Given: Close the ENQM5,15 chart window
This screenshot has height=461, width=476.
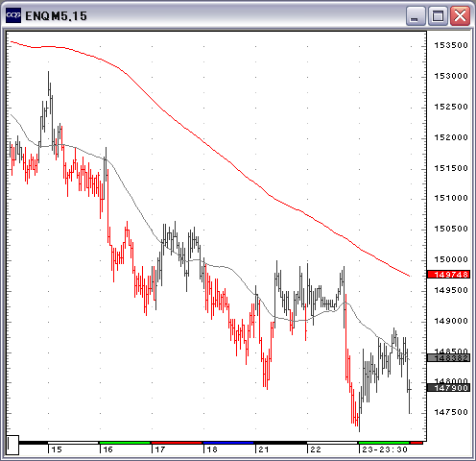Looking at the screenshot, I should 460,15.
